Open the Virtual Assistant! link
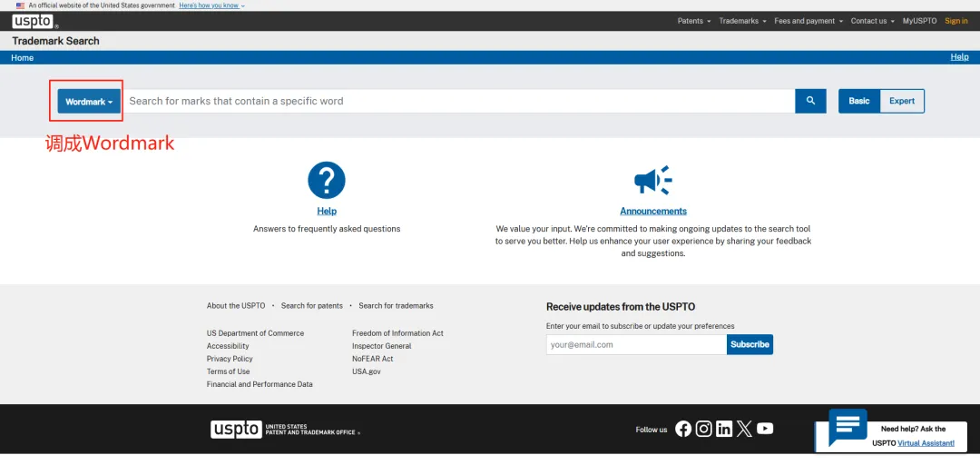Image resolution: width=980 pixels, height=465 pixels. click(x=926, y=443)
